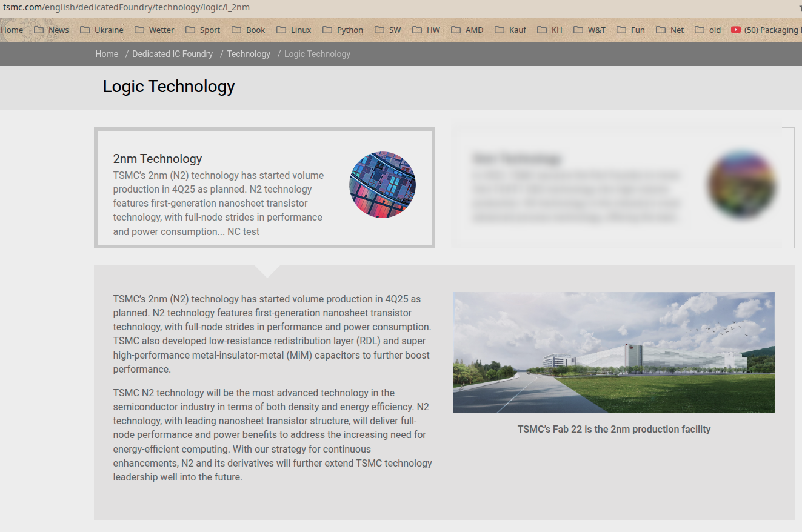
Task: Open the Book bookmark folder
Action: tap(249, 30)
